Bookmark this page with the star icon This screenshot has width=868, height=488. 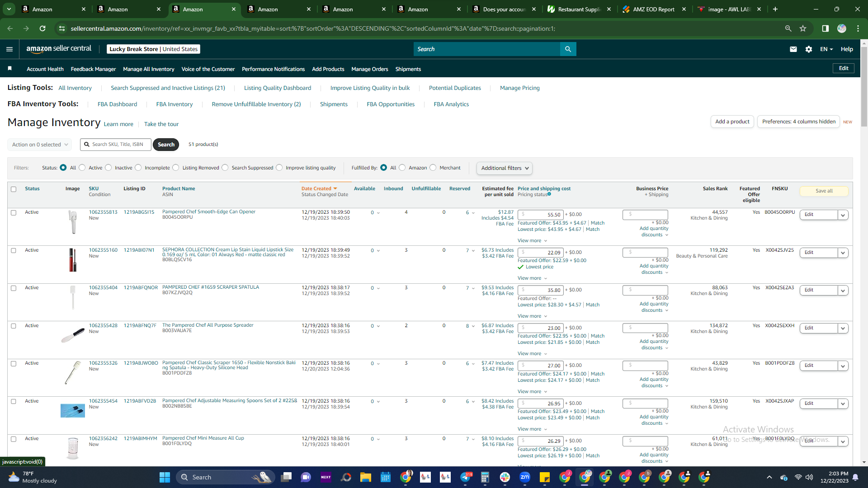click(x=803, y=28)
